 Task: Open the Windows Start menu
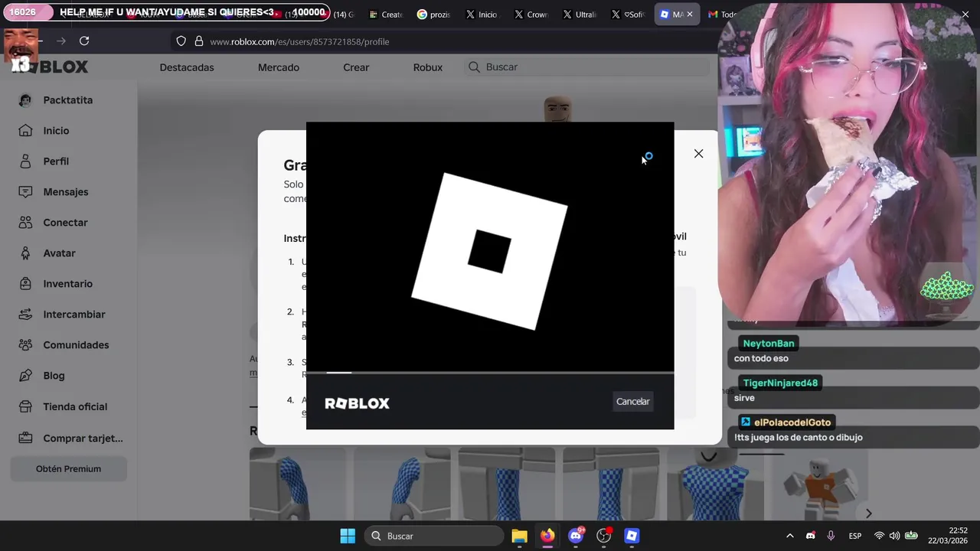[348, 536]
